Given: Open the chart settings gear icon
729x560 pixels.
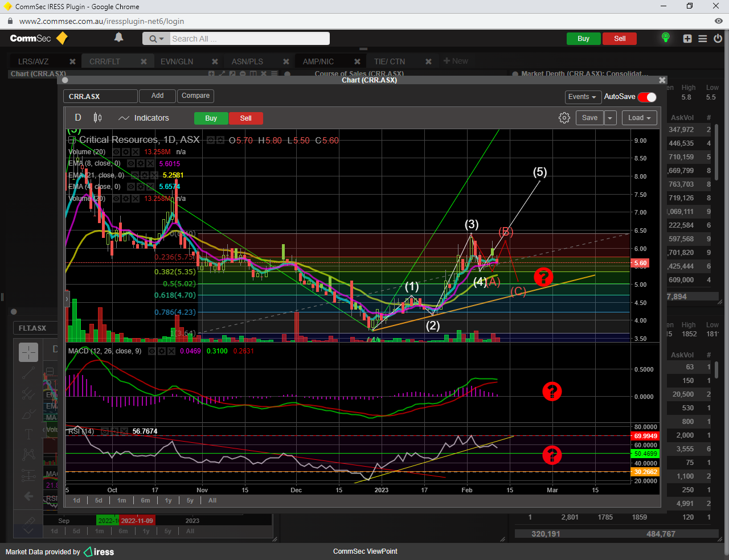Looking at the screenshot, I should 564,118.
